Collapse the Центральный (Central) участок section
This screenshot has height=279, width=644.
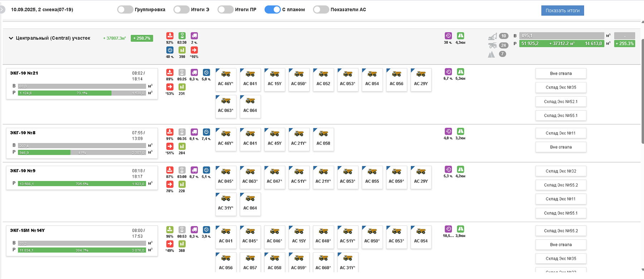11,38
